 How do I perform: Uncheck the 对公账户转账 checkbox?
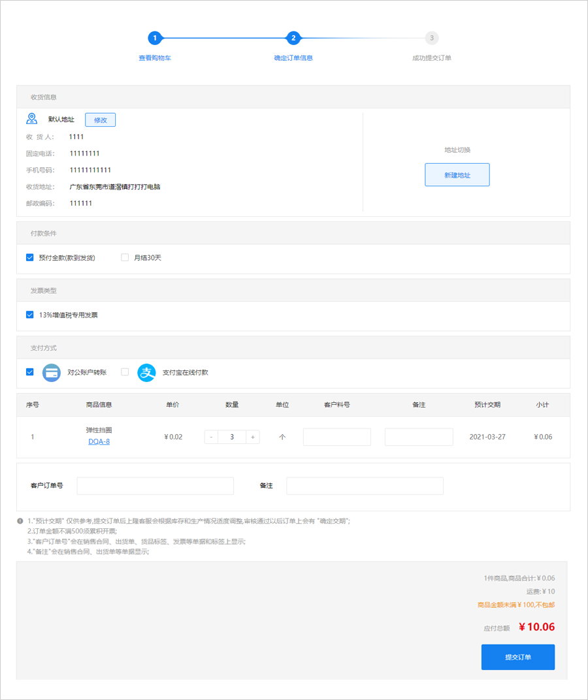tap(29, 372)
